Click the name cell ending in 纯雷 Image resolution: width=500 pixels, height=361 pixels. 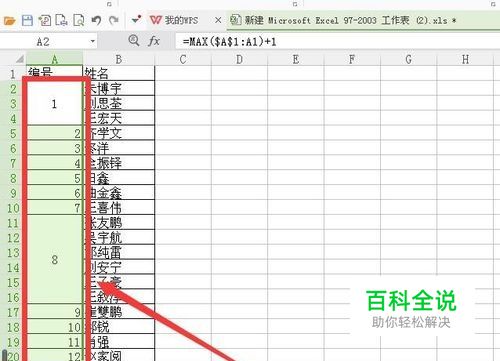pyautogui.click(x=119, y=252)
